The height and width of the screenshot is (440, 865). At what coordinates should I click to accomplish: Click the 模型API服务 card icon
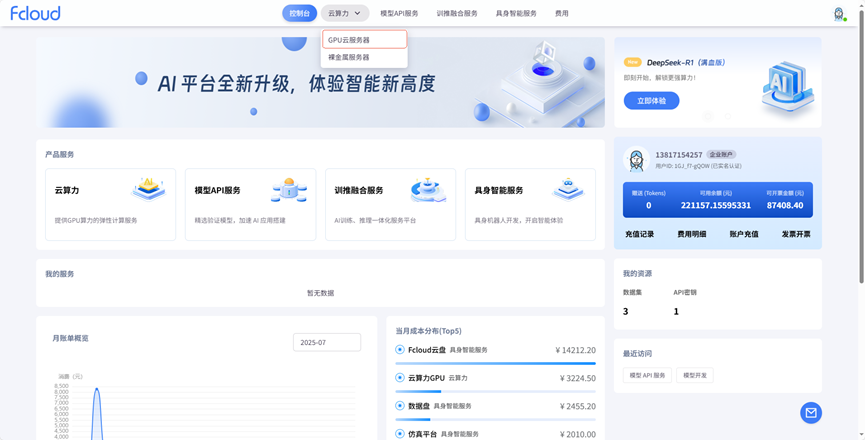[289, 189]
